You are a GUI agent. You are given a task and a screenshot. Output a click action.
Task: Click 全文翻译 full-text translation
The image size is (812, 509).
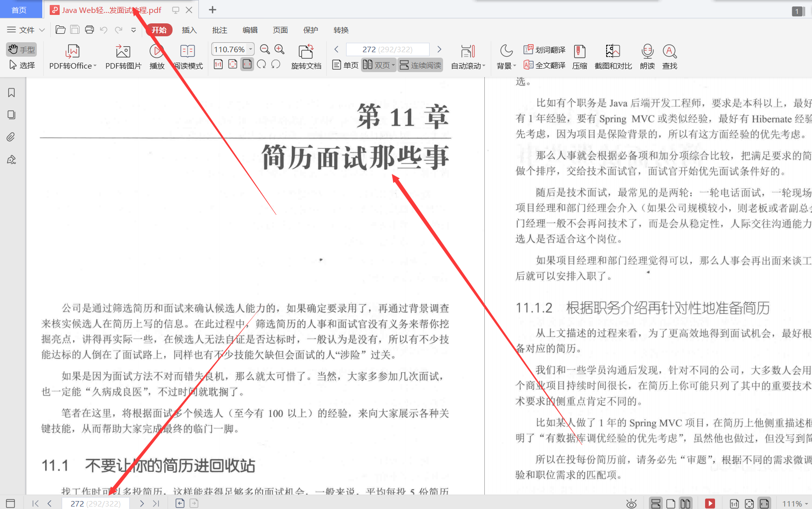coord(544,65)
